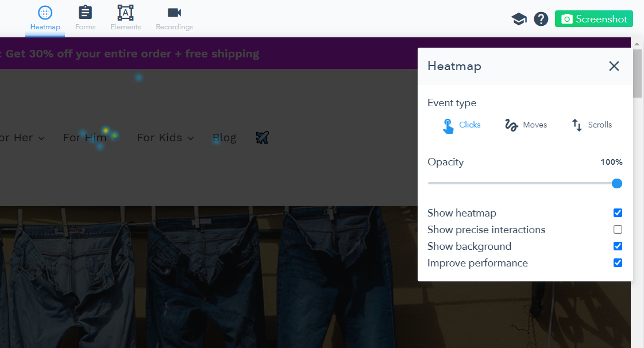Switch to the Elements tab
644x348 pixels.
point(125,18)
